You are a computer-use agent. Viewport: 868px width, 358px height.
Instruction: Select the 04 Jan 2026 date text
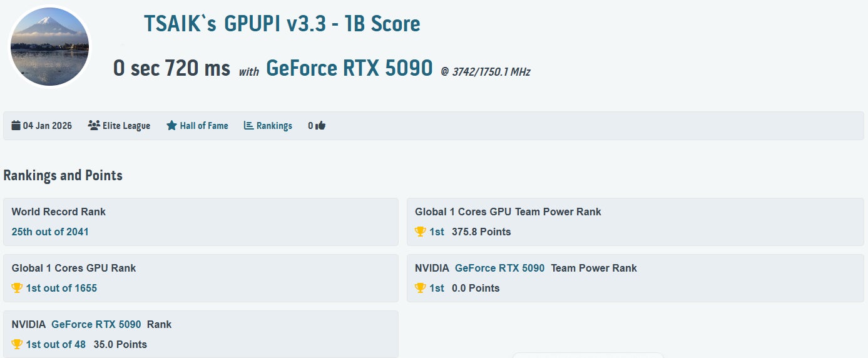(x=48, y=126)
